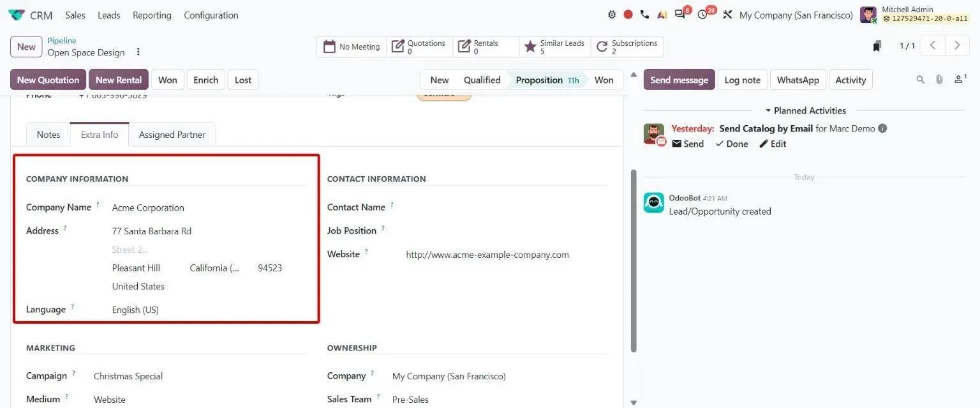Edit the Send Catalog activity

coord(773,144)
